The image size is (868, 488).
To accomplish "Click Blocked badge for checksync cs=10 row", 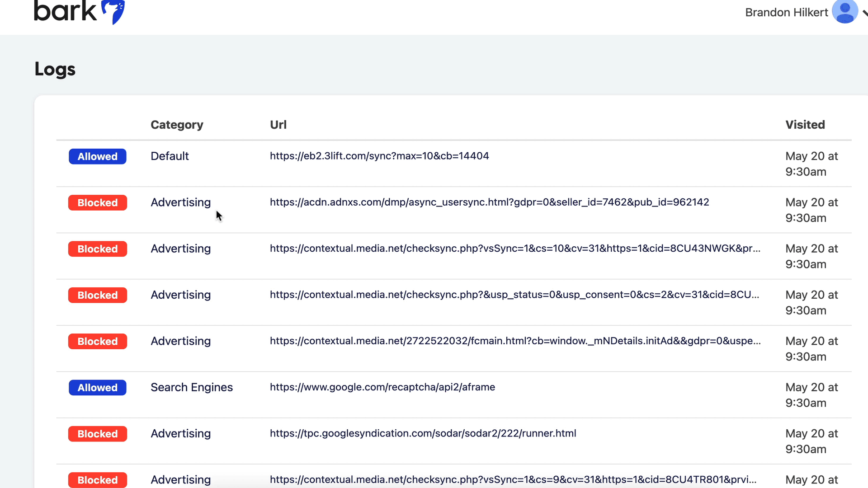I will (x=97, y=249).
